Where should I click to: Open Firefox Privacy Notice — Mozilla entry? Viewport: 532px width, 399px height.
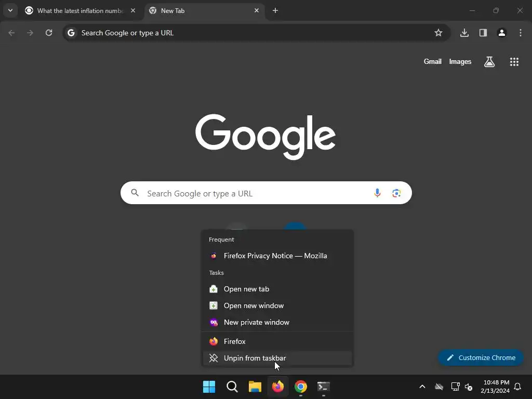tap(277, 256)
